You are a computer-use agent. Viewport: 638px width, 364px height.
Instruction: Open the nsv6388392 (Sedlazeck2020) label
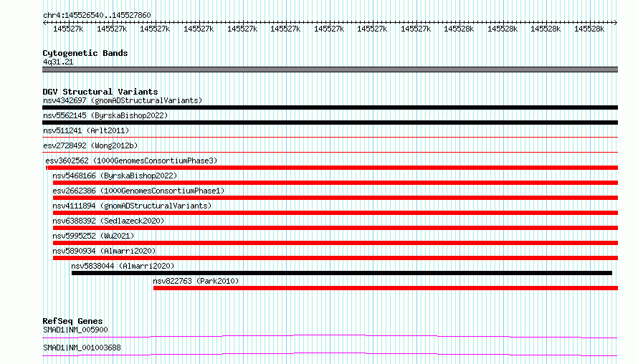[x=108, y=221]
